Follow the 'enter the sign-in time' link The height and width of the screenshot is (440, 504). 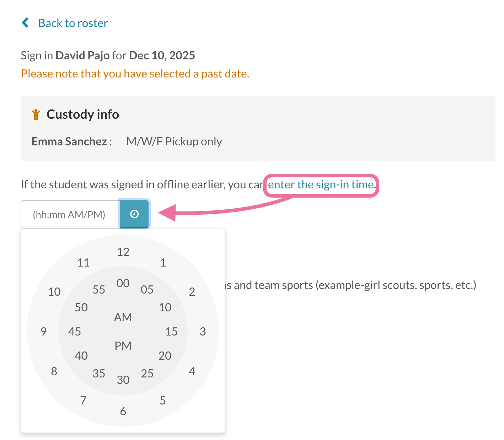coord(321,184)
